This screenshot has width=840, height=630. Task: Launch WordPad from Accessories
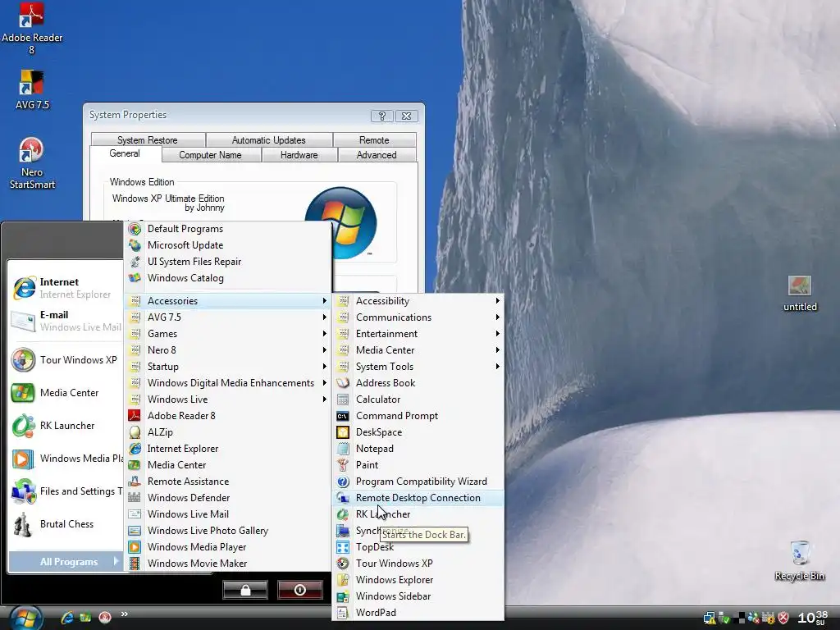[418, 612]
